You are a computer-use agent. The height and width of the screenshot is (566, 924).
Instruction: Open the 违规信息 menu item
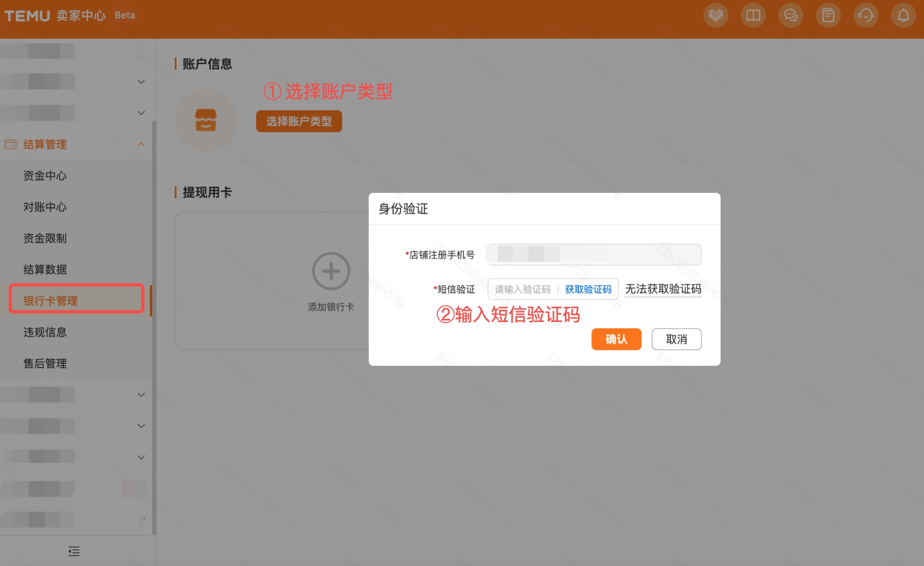(x=45, y=332)
